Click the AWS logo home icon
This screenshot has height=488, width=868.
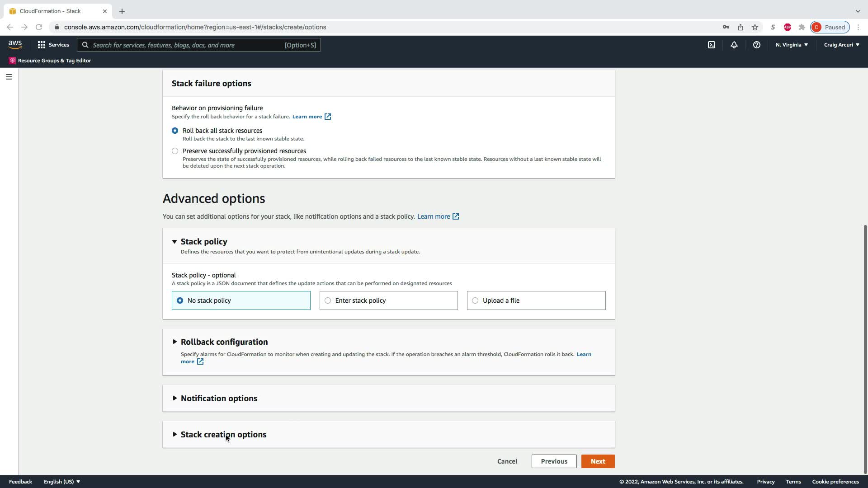click(x=15, y=44)
